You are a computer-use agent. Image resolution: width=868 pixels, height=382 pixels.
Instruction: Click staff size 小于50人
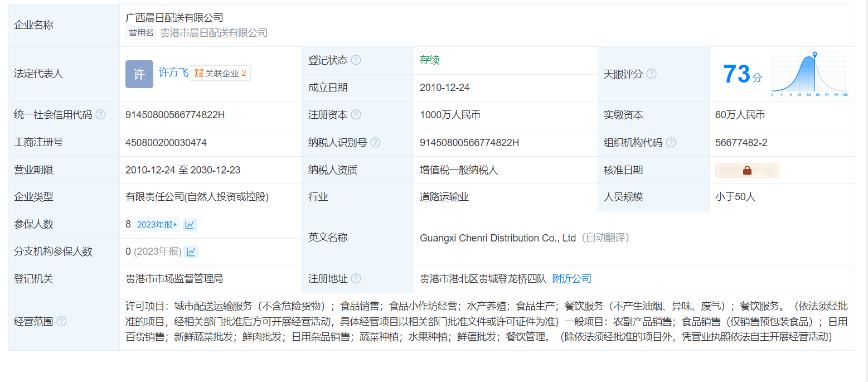(x=735, y=197)
